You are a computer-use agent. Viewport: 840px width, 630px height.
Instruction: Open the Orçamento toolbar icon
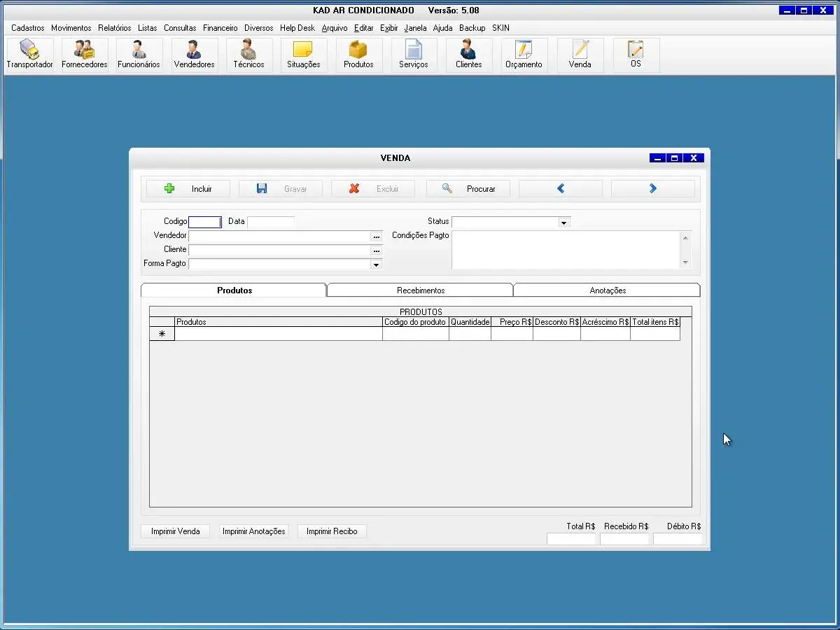[524, 55]
